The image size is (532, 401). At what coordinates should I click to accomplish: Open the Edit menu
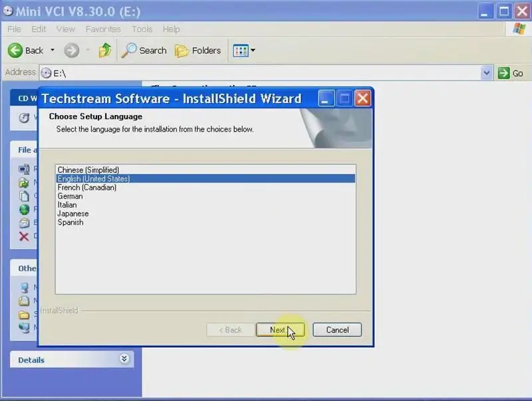tap(39, 29)
